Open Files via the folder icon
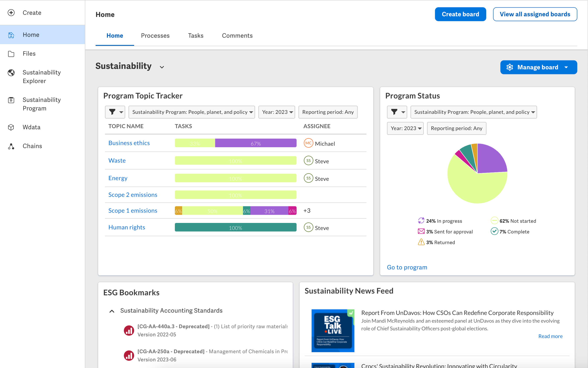Image resolution: width=588 pixels, height=368 pixels. 11,54
